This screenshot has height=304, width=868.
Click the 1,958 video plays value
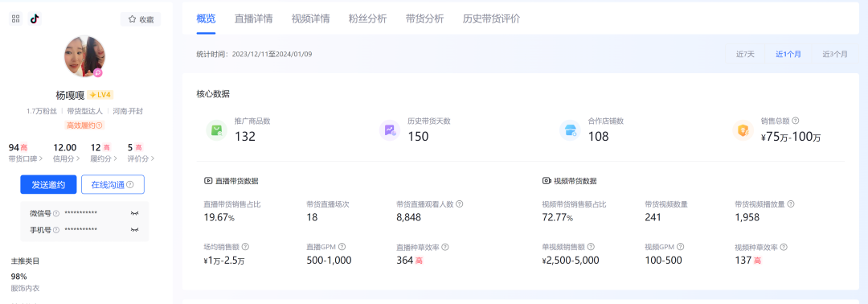tap(747, 218)
